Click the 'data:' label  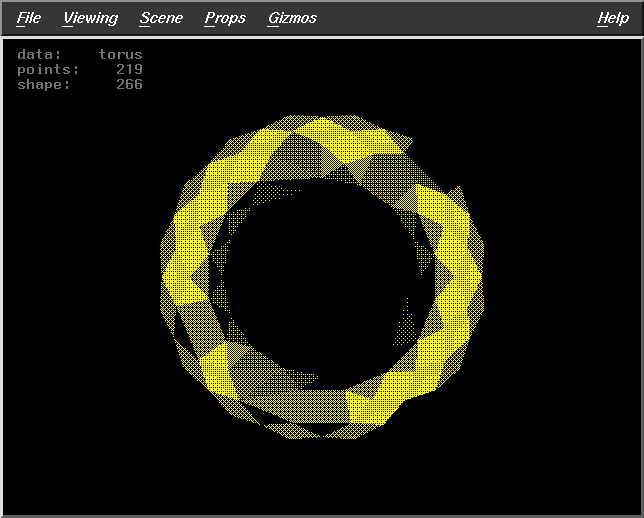(x=39, y=54)
